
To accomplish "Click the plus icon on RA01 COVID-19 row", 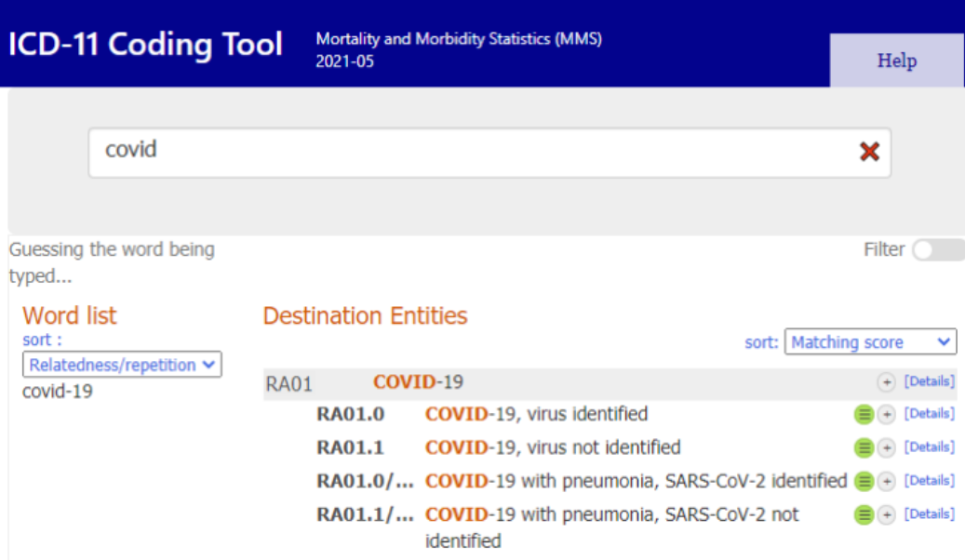I will point(886,382).
